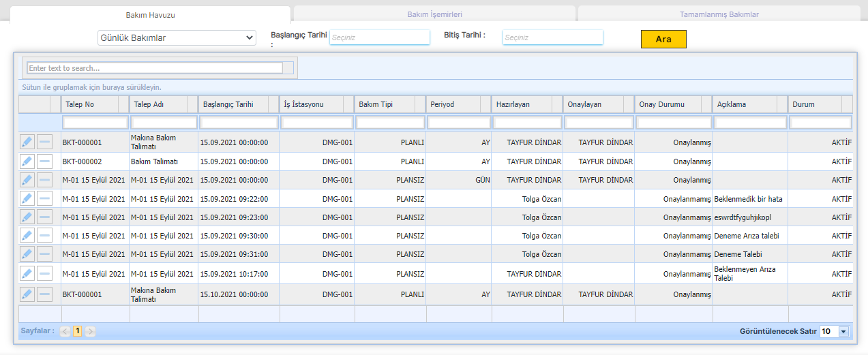
Task: Sort by Periyod column header
Action: tap(459, 104)
